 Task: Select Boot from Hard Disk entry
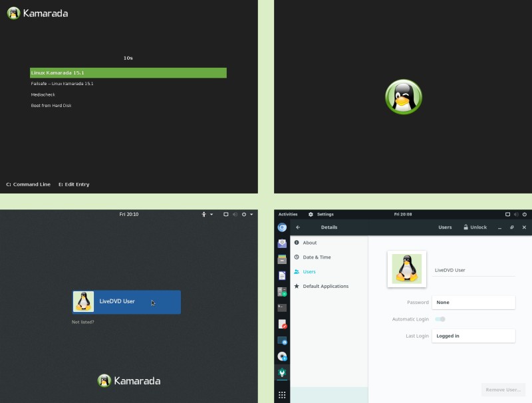tap(51, 106)
